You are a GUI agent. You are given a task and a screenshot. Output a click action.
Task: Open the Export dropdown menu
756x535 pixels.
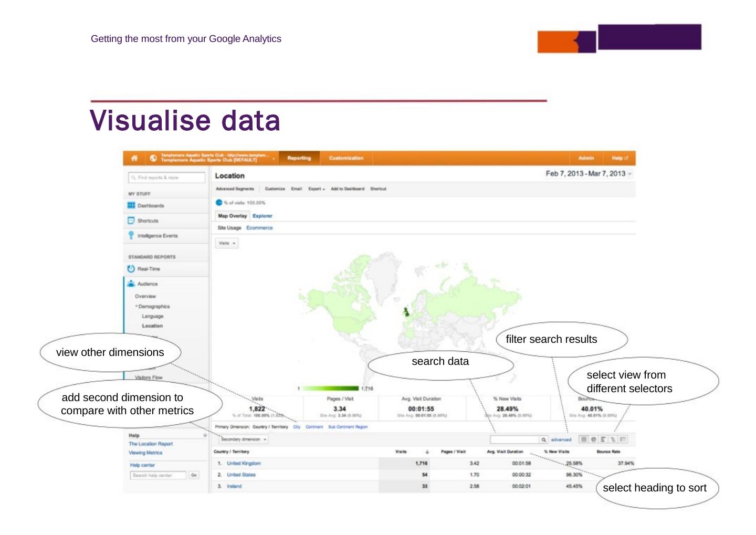click(x=316, y=189)
